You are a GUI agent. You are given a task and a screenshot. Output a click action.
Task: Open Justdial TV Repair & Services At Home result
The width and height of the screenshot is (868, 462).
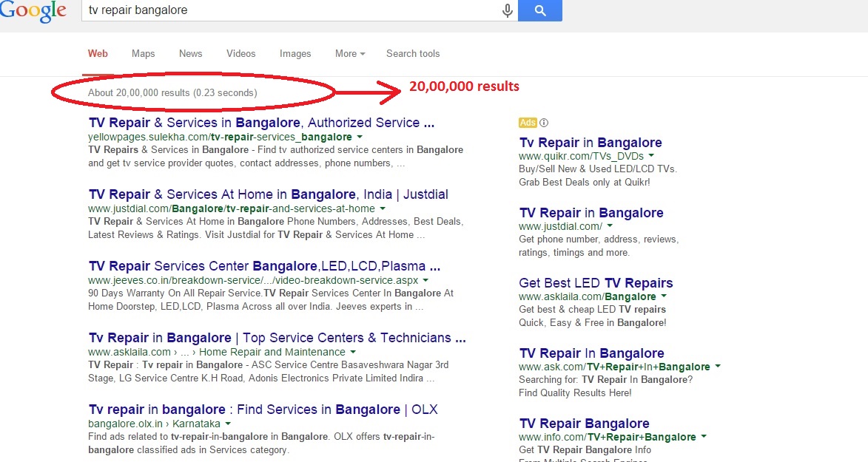click(269, 194)
